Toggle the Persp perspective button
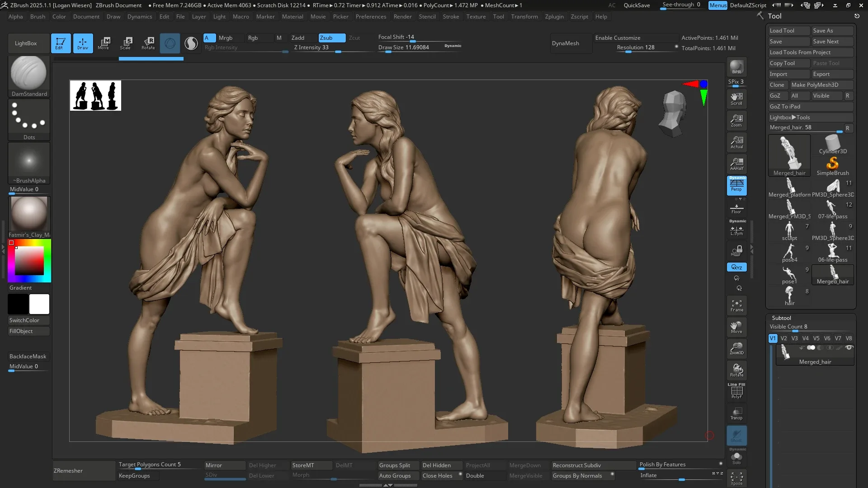The image size is (868, 488). [736, 185]
